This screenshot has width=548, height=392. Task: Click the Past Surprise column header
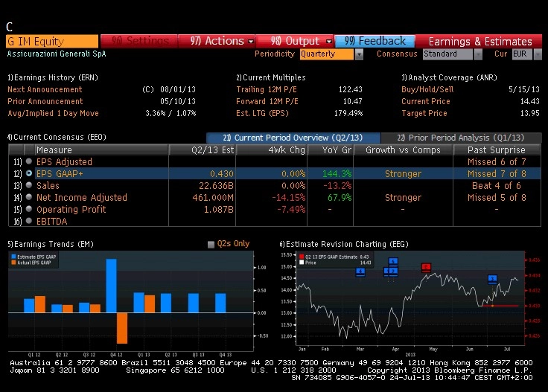point(497,150)
